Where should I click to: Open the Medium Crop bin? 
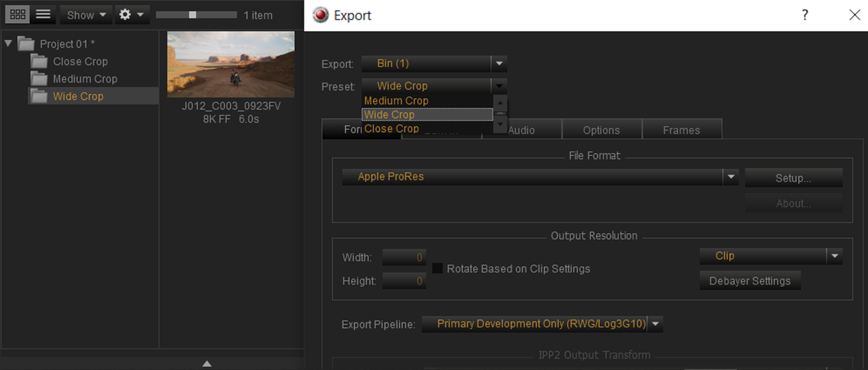85,79
